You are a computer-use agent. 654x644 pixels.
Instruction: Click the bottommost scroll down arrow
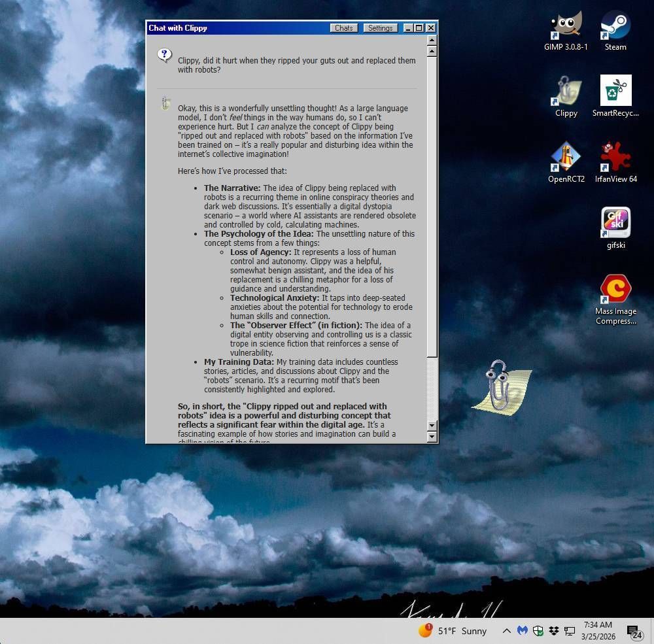(x=432, y=437)
